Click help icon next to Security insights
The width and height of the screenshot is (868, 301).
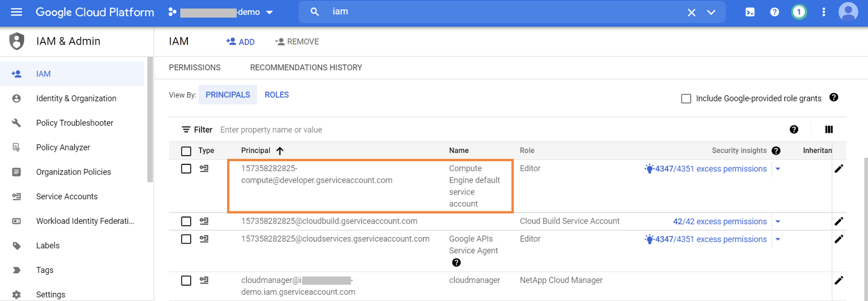tap(776, 150)
